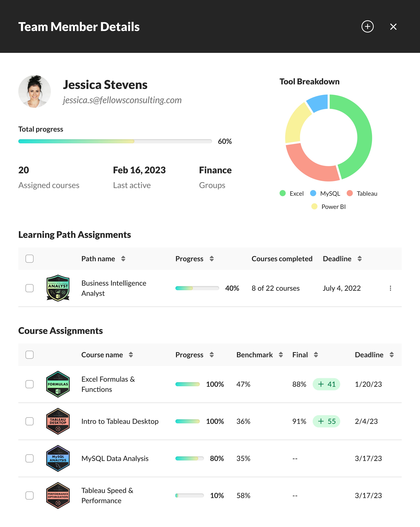Screen dimensions: 420x527
Task: Click the Excel Formulas & Functions course badge
Action: pyautogui.click(x=58, y=384)
